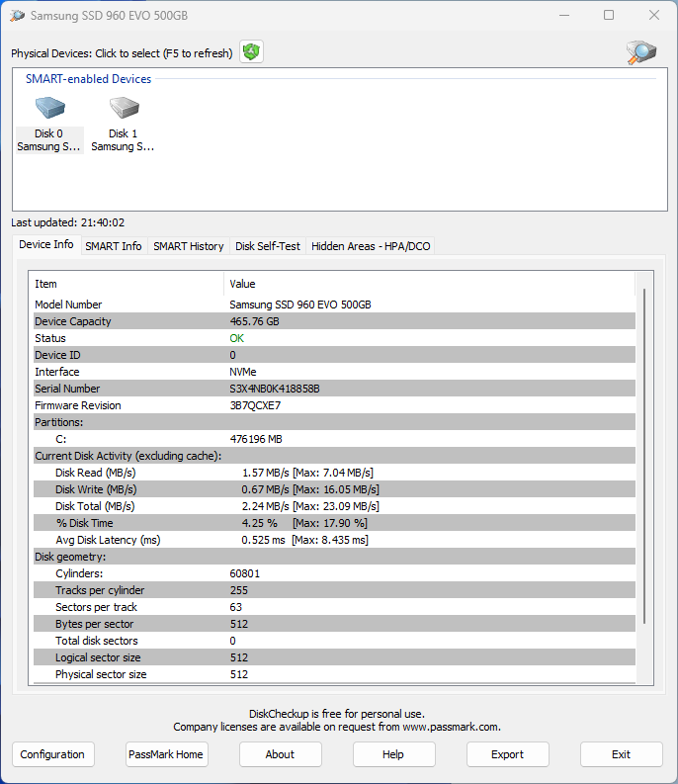Viewport: 678px width, 784px height.
Task: Select the Partitions: header row
Action: [334, 422]
